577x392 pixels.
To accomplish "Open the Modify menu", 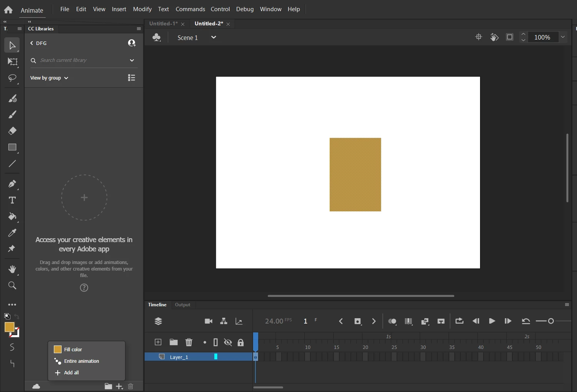I will tap(142, 9).
